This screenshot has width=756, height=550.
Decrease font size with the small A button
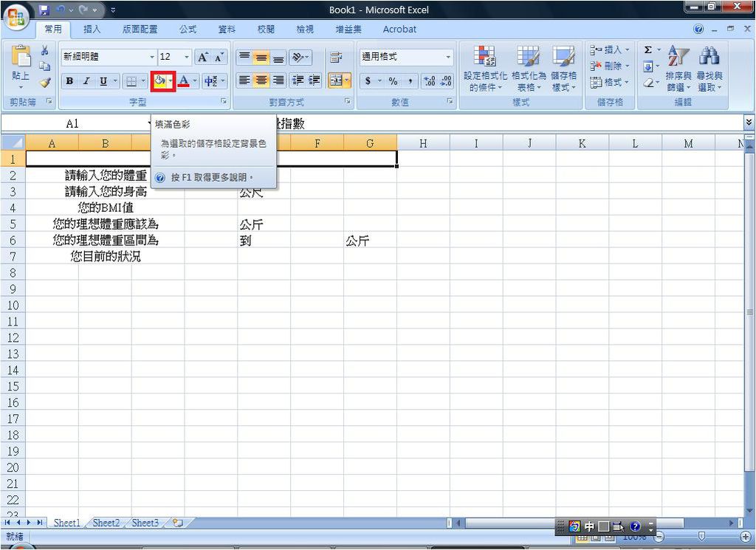(x=219, y=58)
